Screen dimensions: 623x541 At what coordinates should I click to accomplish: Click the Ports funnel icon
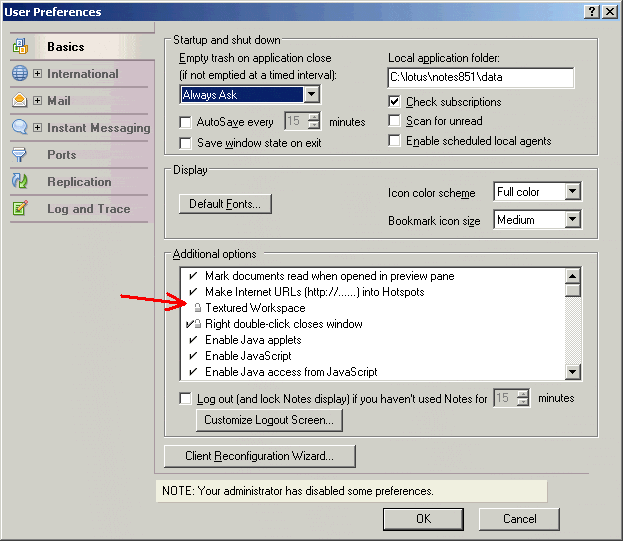pos(20,155)
